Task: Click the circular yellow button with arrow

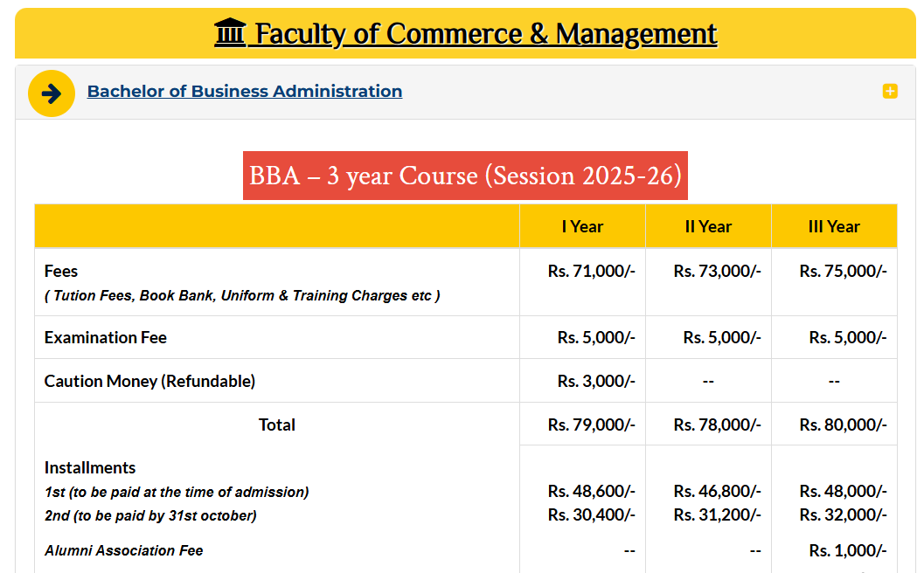Action: pyautogui.click(x=52, y=93)
